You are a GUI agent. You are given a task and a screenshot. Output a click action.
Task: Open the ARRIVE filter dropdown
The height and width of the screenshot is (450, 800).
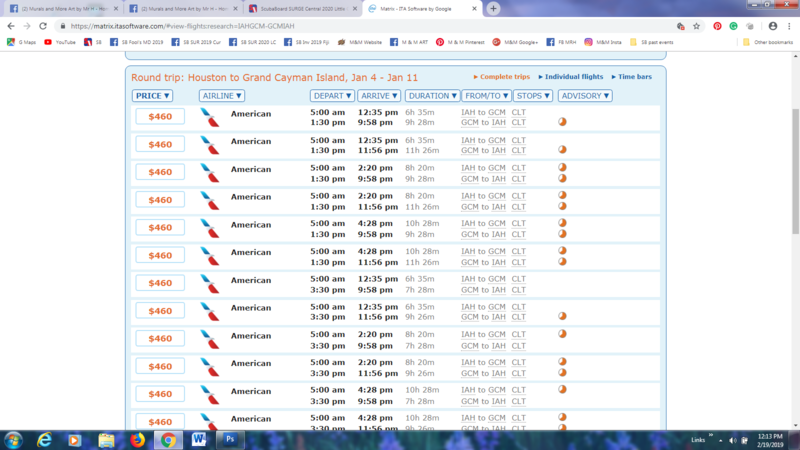point(379,96)
